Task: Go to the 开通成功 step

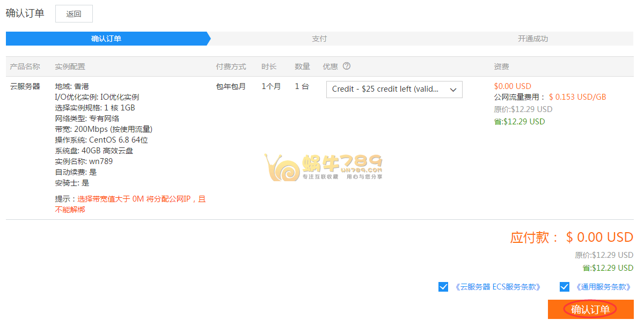Action: click(x=532, y=39)
